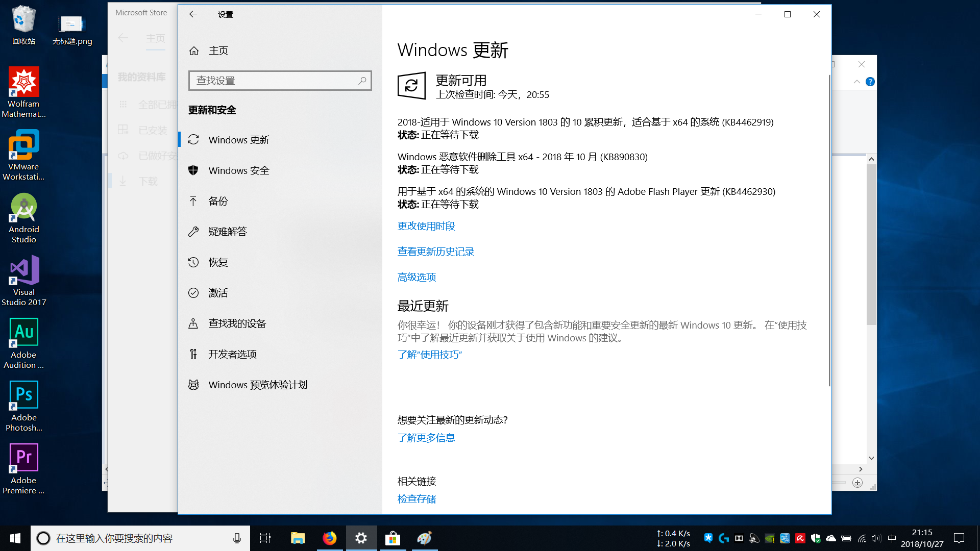980x551 pixels.
Task: Open Microsoft Store from taskbar
Action: tap(393, 538)
